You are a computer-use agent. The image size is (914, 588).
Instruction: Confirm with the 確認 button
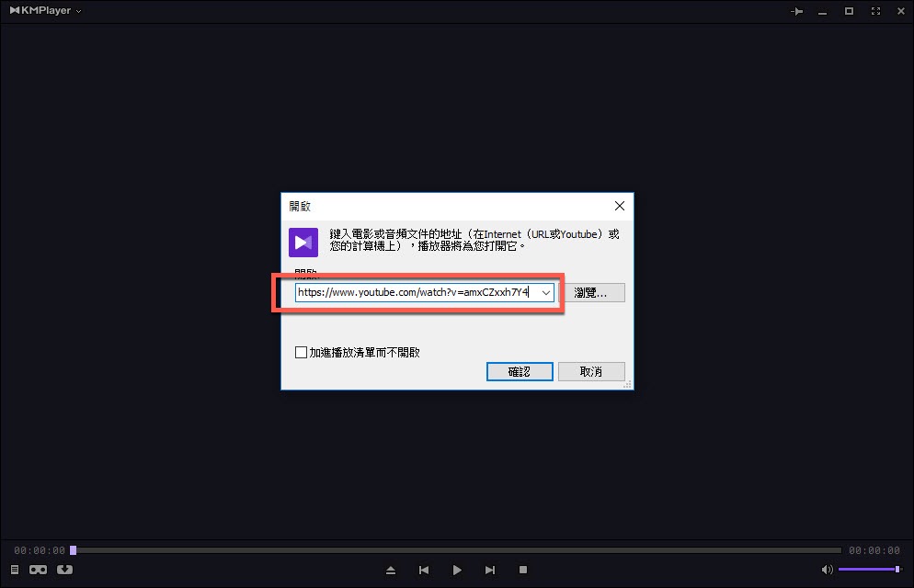point(520,371)
